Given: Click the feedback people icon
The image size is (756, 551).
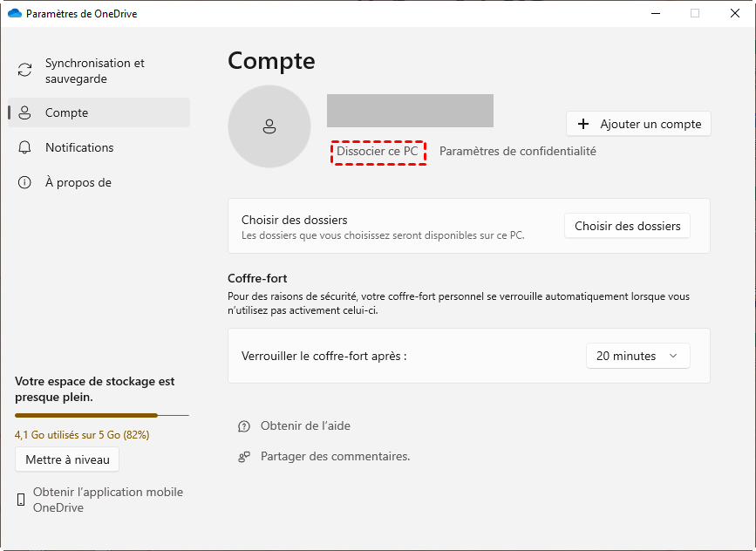Looking at the screenshot, I should coord(244,457).
